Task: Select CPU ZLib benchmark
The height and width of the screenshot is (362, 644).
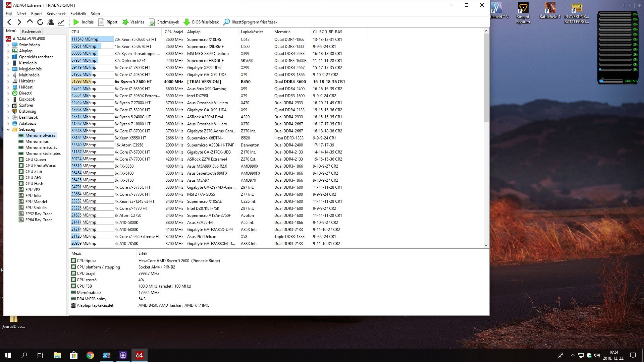Action: pos(34,172)
